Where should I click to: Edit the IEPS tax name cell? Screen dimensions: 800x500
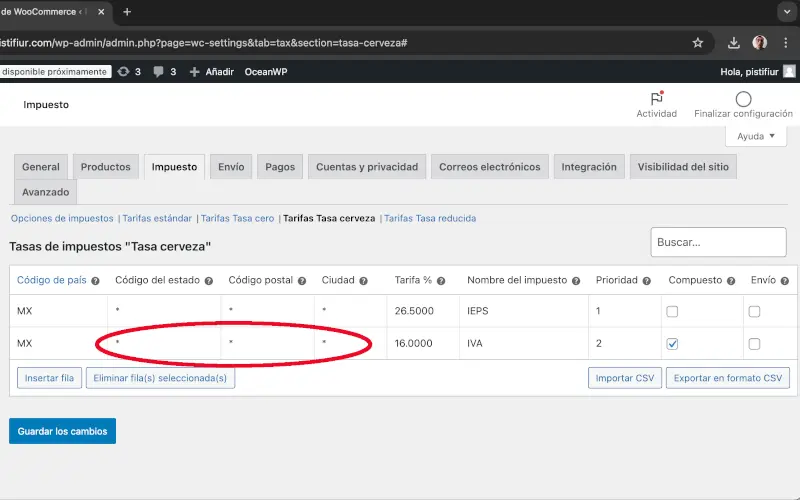tap(524, 311)
